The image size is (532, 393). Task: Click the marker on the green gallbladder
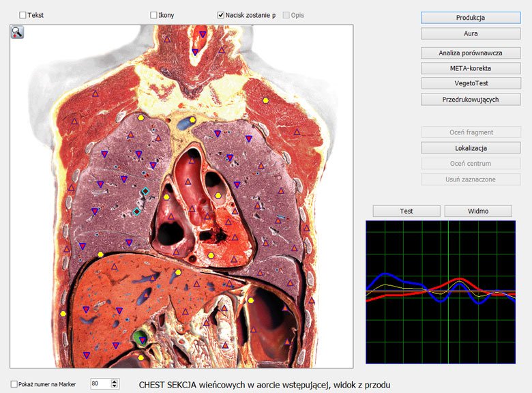(142, 339)
